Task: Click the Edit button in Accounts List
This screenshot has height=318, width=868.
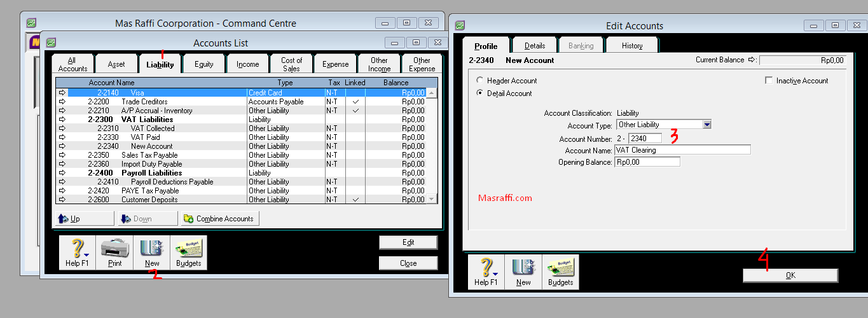Action: click(x=408, y=242)
